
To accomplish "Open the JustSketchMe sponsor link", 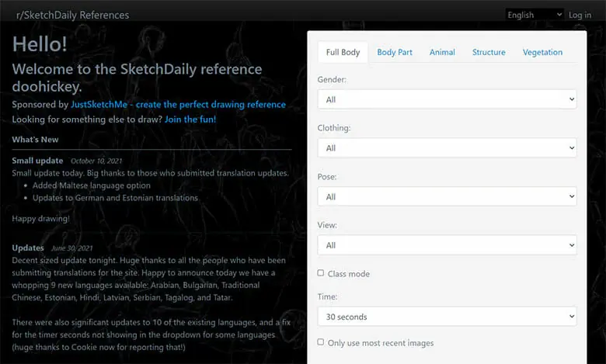I will tap(178, 105).
